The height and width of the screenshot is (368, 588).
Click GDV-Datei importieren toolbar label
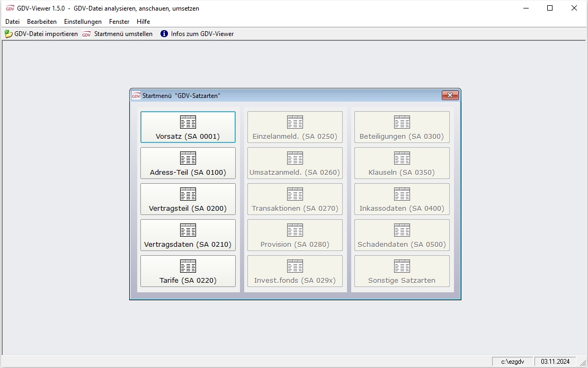[46, 34]
